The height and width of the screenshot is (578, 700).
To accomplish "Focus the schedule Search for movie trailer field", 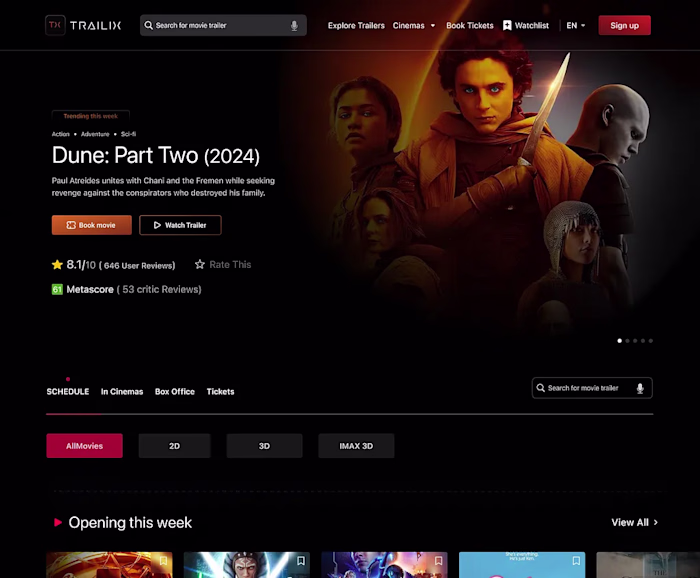I will 592,388.
